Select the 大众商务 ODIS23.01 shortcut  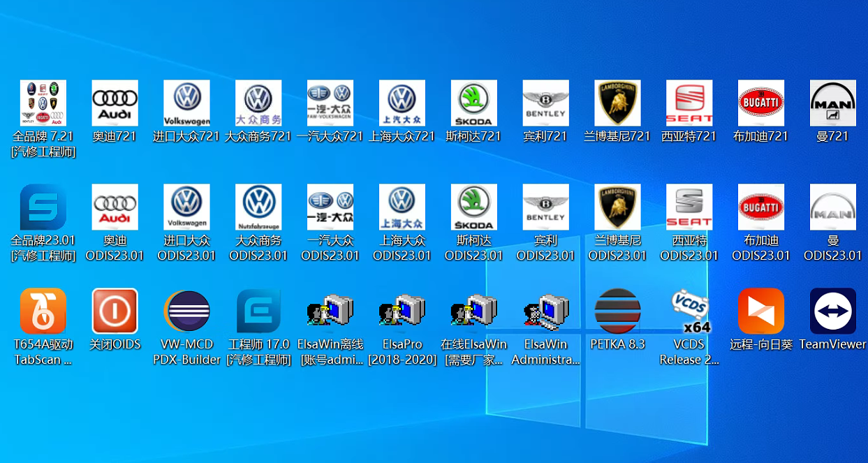pos(258,207)
